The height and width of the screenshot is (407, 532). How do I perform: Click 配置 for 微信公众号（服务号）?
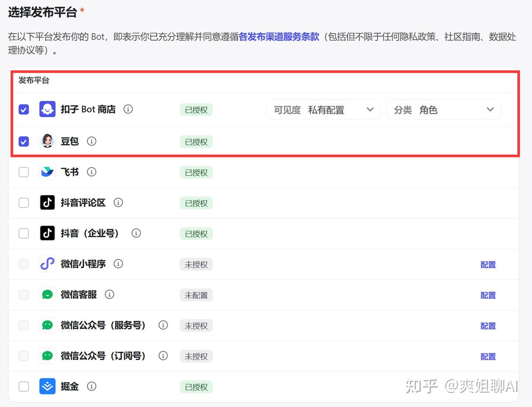[488, 326]
